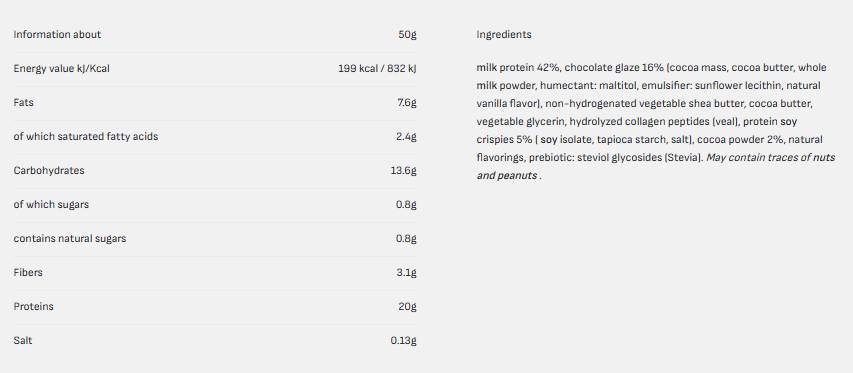Image resolution: width=853 pixels, height=373 pixels.
Task: Click the Carbohydrates row label
Action: 49,170
